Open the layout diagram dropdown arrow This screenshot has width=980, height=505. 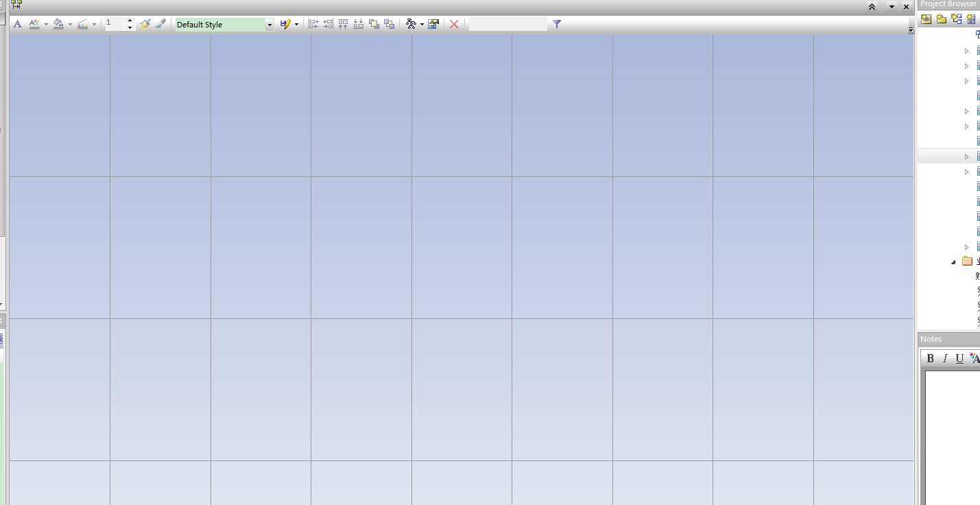422,24
